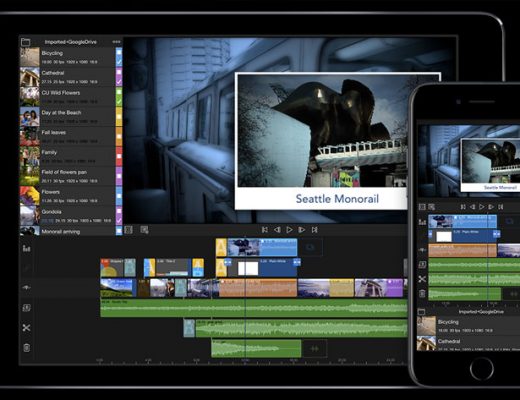Delete the selected clip with the iPad trash icon

pyautogui.click(x=26, y=348)
